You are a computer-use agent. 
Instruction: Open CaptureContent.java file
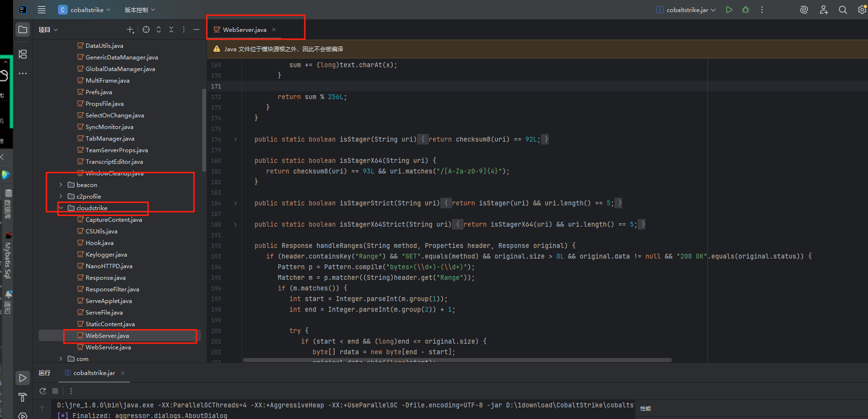tap(114, 219)
